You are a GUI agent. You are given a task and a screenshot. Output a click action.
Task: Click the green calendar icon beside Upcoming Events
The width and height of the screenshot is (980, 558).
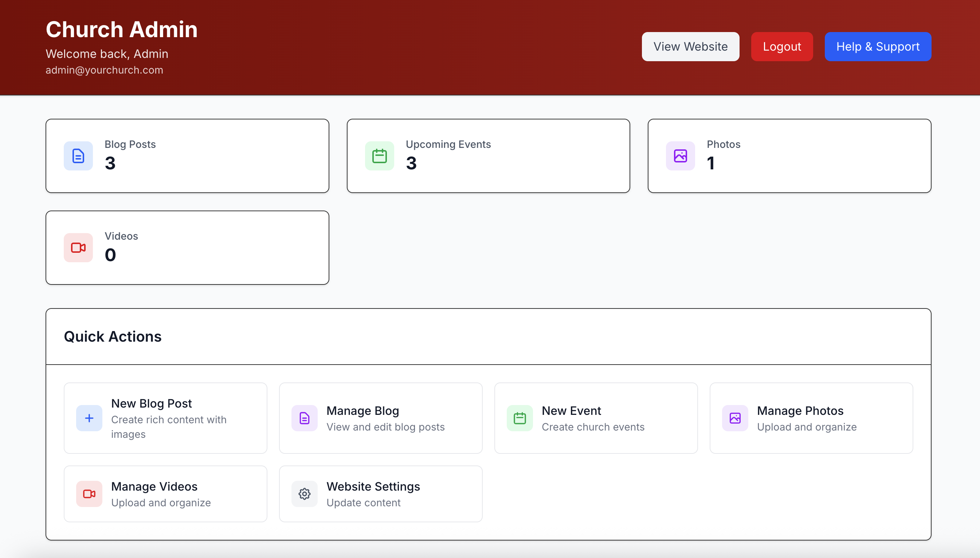(379, 156)
